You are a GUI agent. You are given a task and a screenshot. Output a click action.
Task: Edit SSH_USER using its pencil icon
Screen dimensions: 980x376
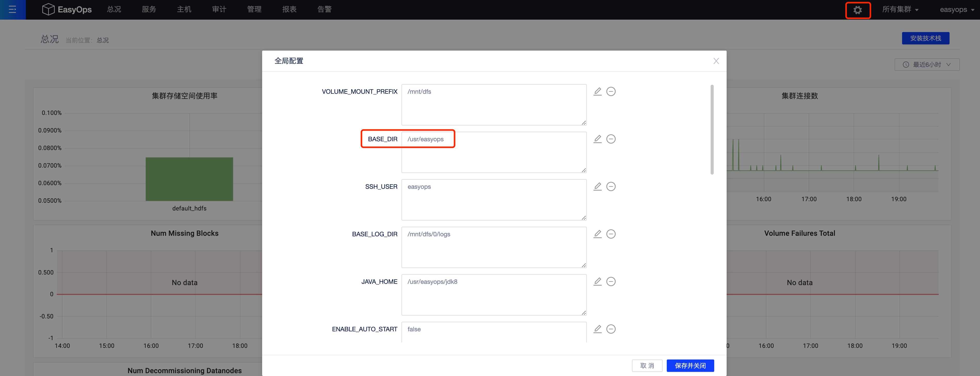coord(597,186)
